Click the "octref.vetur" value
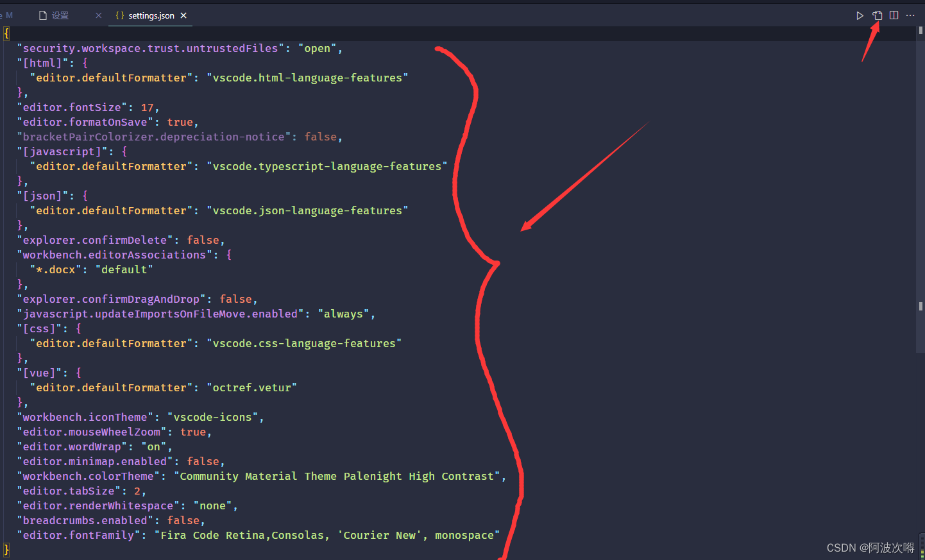 point(252,387)
